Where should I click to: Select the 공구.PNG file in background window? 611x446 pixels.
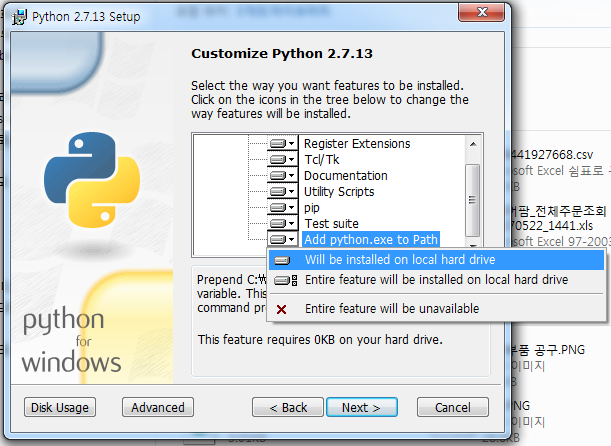point(547,349)
